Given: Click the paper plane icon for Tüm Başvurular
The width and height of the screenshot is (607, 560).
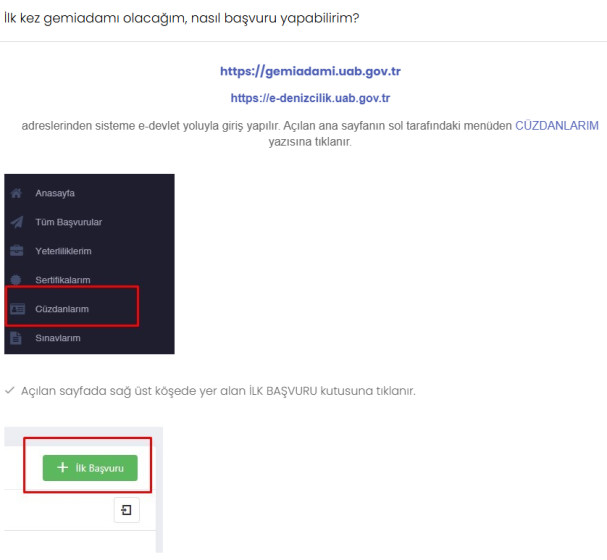Looking at the screenshot, I should point(16,222).
